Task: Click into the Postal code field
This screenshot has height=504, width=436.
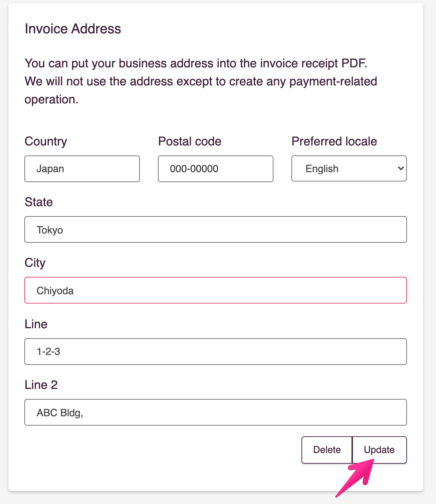Action: tap(216, 169)
